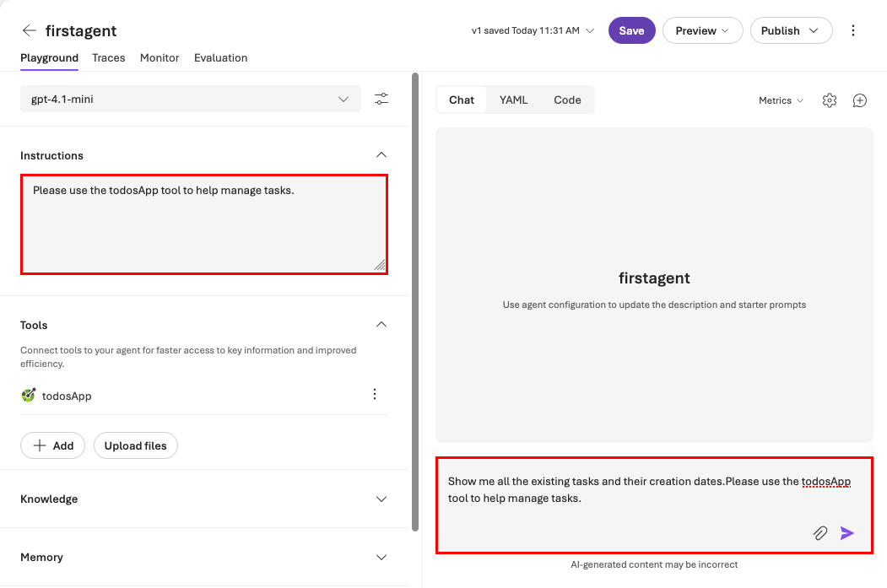Start a new chat with the plus icon

pyautogui.click(x=859, y=100)
